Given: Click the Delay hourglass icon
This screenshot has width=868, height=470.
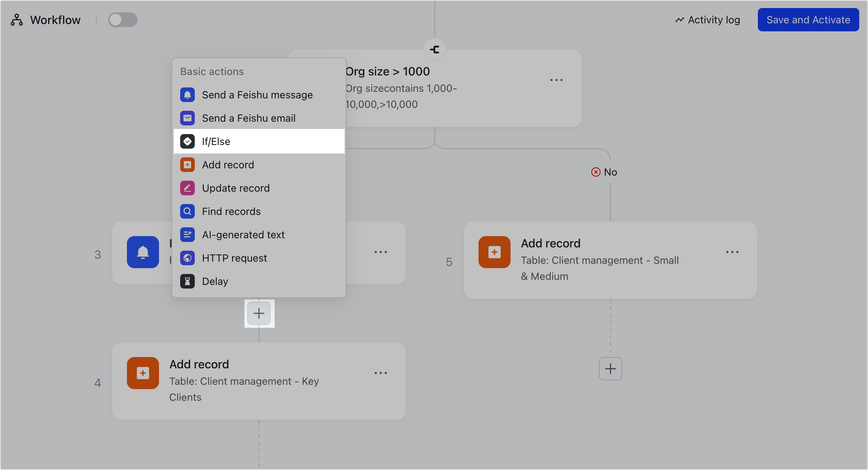Looking at the screenshot, I should [187, 281].
